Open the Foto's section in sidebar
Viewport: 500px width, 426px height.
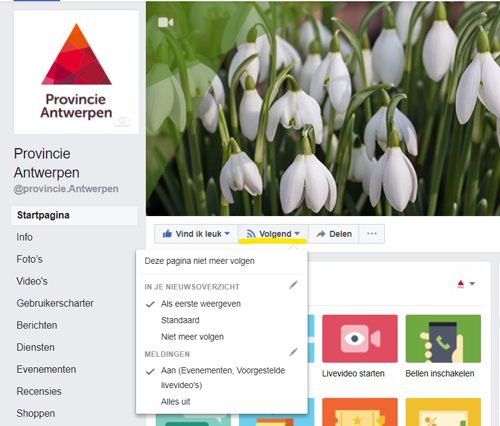click(29, 259)
